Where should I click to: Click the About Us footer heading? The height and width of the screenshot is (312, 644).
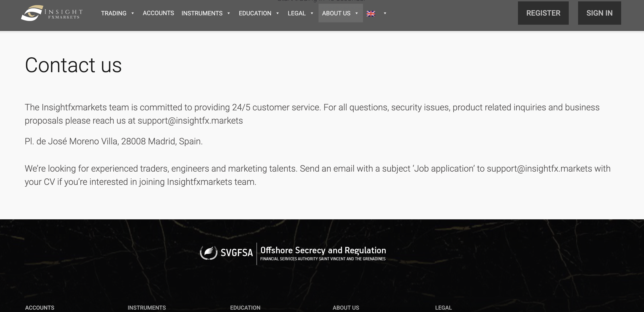346,308
